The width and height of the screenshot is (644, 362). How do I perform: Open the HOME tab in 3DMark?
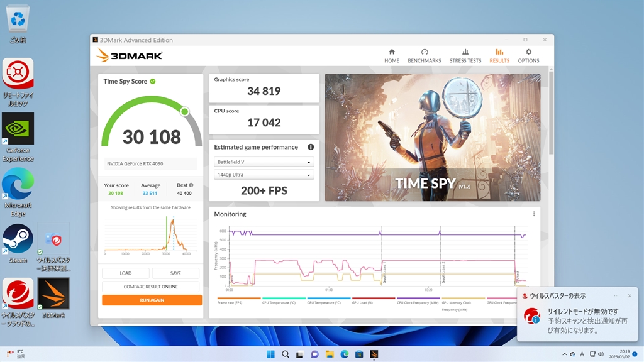(x=391, y=56)
